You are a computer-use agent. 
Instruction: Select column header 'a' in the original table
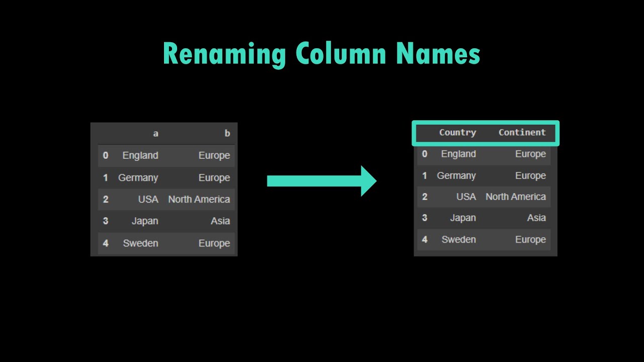pyautogui.click(x=155, y=134)
